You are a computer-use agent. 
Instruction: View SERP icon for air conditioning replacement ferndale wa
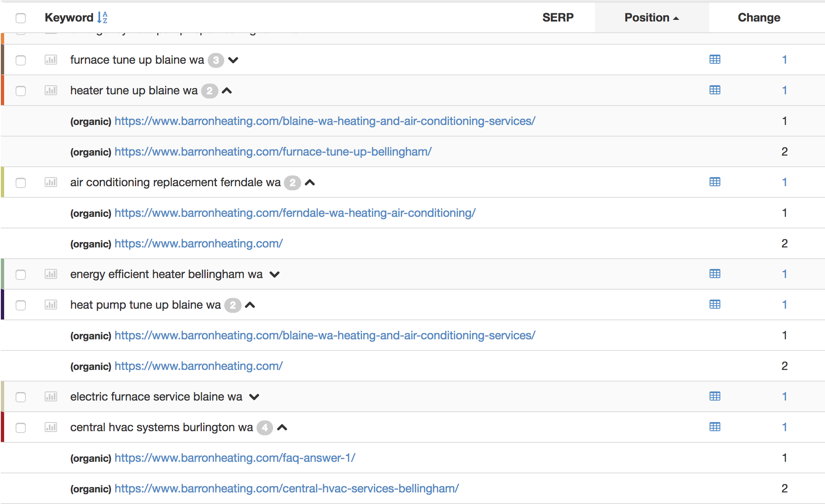[x=715, y=182]
